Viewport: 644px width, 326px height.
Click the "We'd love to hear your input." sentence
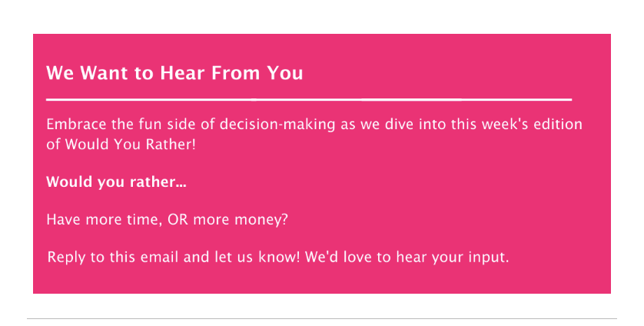tap(407, 258)
